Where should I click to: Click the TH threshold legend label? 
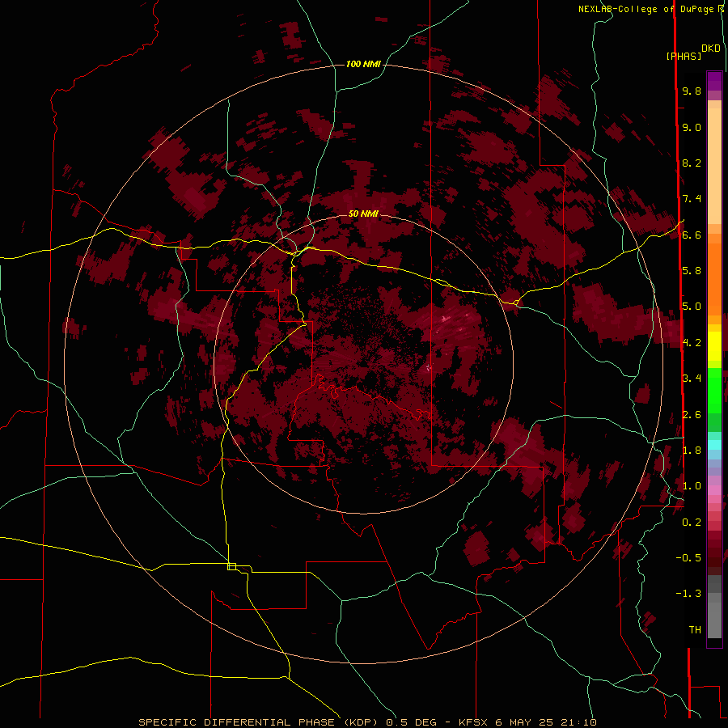pos(695,629)
